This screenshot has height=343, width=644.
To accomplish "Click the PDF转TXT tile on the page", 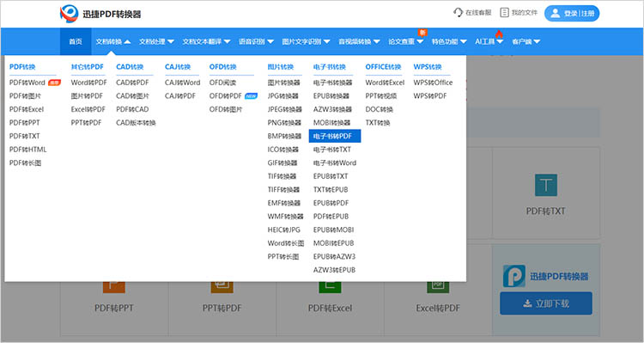I will pos(546,193).
